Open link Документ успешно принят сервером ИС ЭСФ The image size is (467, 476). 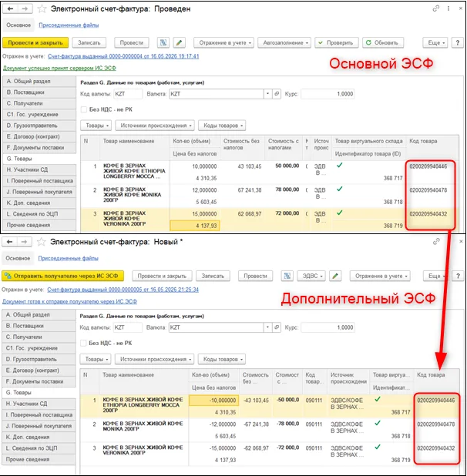(x=59, y=68)
